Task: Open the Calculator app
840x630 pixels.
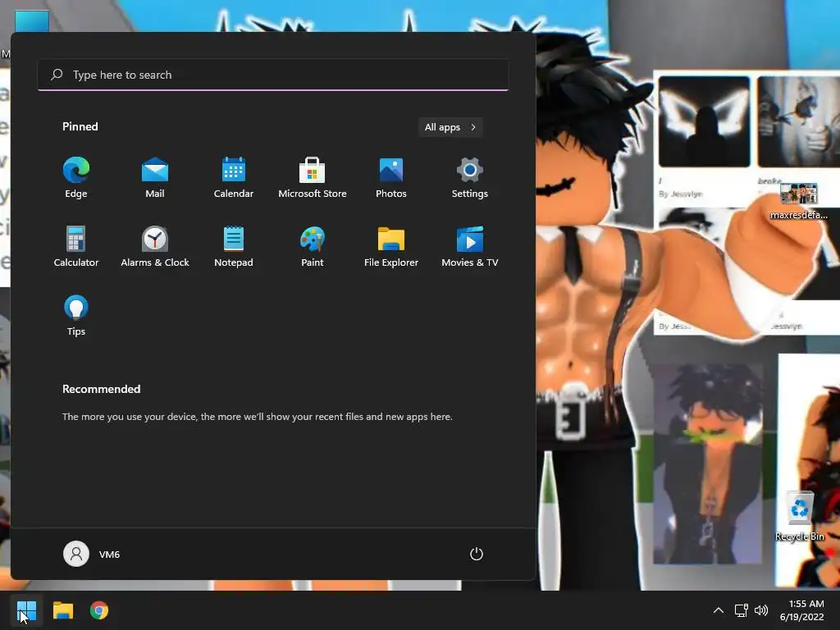Action: point(76,246)
